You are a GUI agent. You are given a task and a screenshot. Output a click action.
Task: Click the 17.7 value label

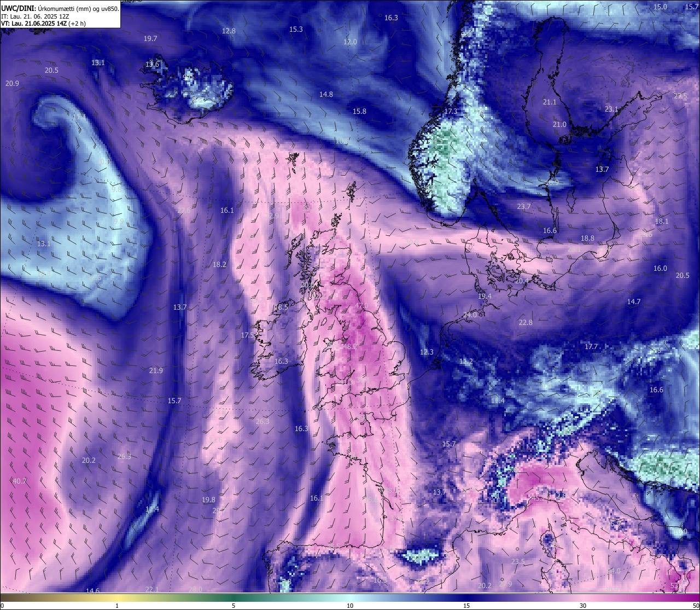pos(591,347)
